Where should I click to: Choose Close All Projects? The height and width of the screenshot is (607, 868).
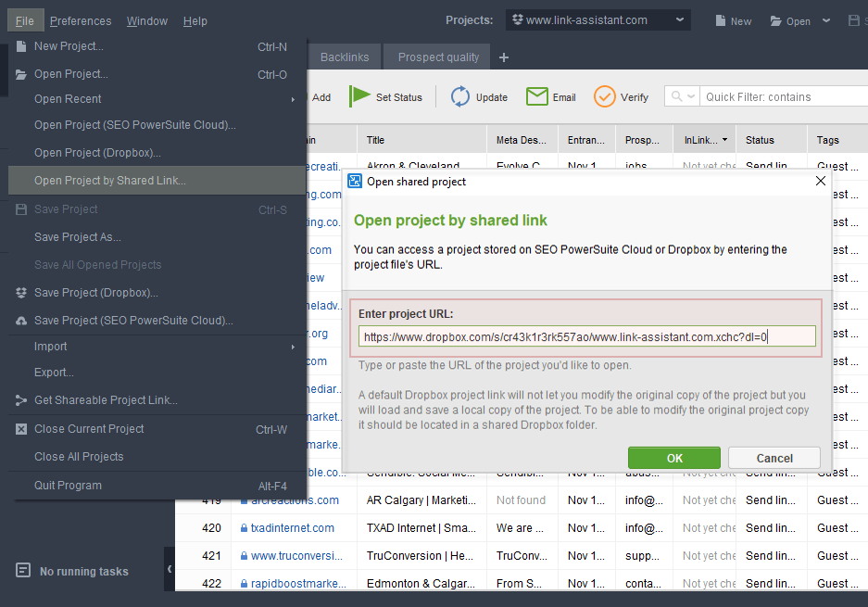tap(157, 456)
